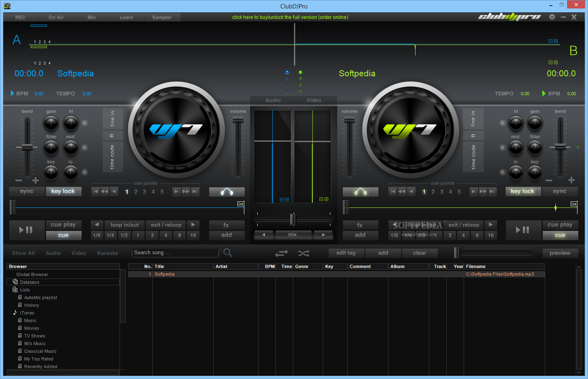This screenshot has height=379, width=588.
Task: Jump to previous cue on deck A
Action: [114, 192]
